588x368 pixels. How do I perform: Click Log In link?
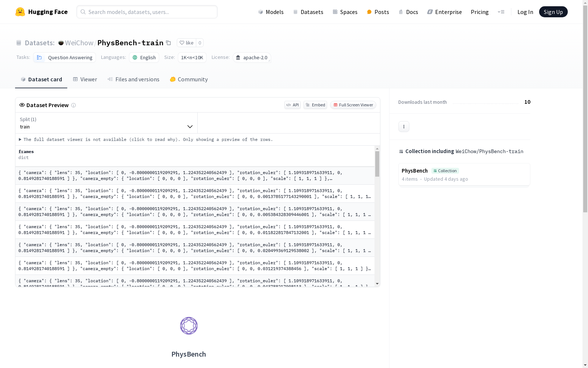click(x=525, y=12)
